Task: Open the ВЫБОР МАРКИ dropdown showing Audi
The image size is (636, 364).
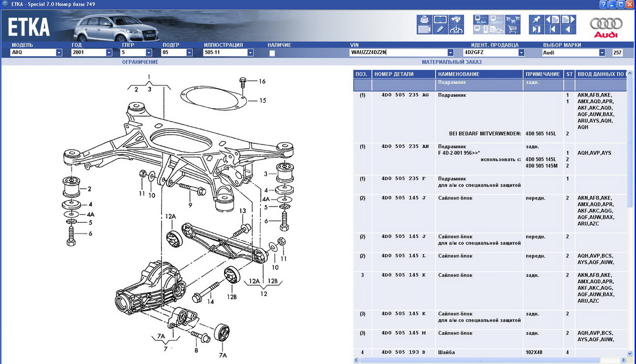Action: pos(601,53)
